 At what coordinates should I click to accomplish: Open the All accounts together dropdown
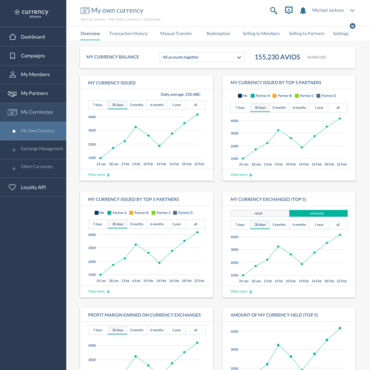(x=202, y=57)
